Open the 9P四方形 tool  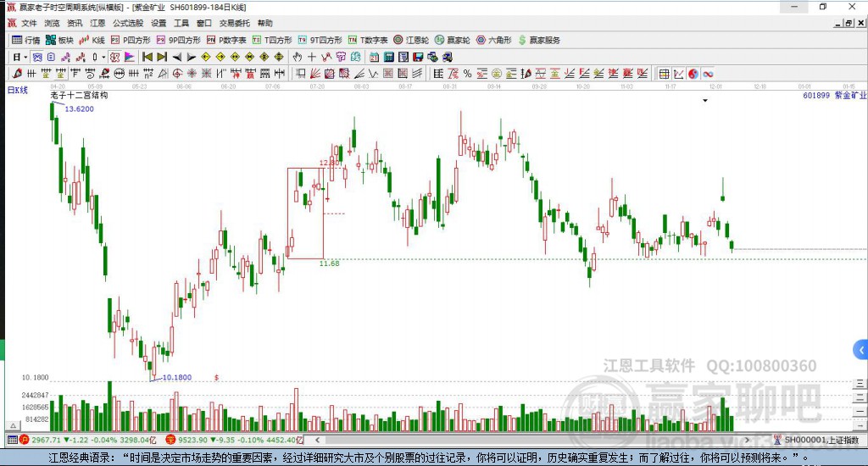178,40
